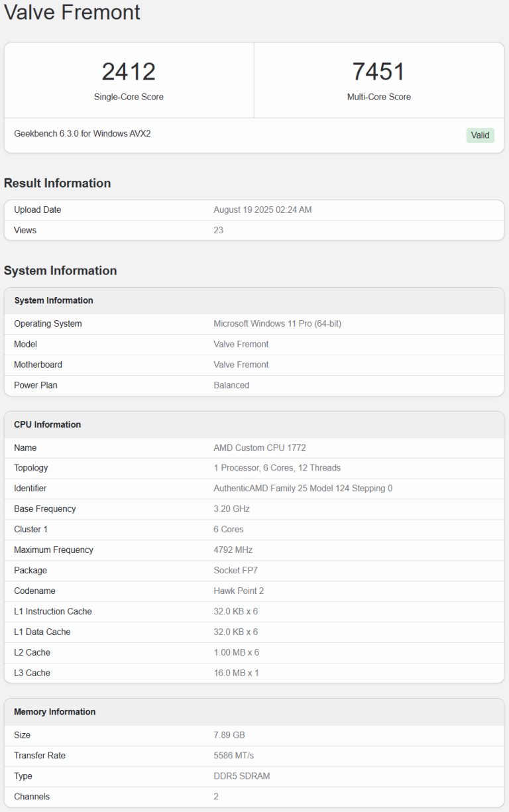This screenshot has height=812, width=509.
Task: Click the CPU Information table header
Action: [x=47, y=424]
